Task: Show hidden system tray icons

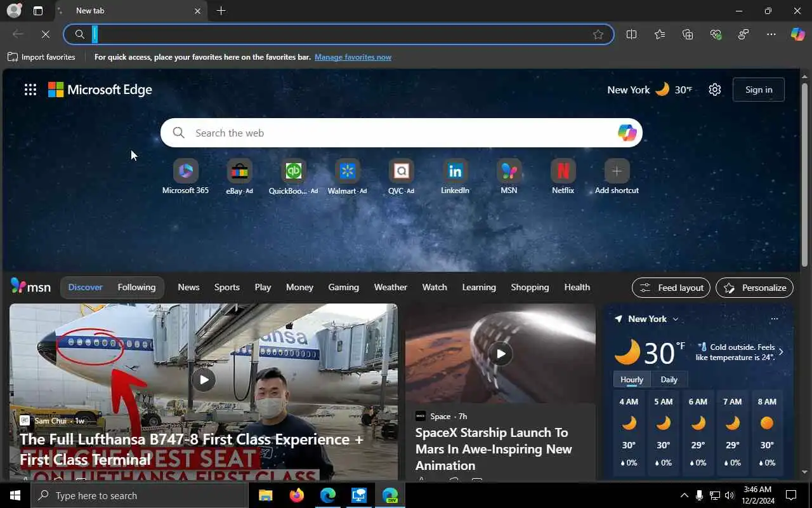Action: (684, 495)
